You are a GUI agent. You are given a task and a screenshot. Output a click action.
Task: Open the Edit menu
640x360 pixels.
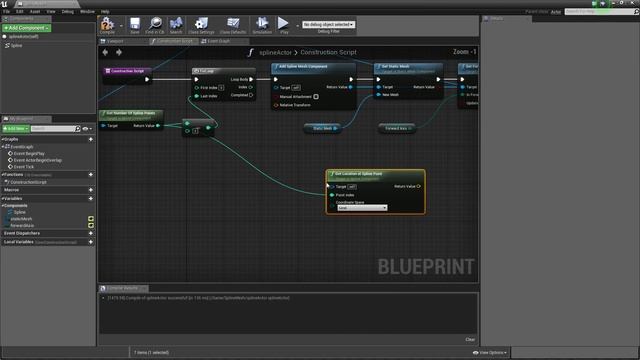(x=20, y=11)
